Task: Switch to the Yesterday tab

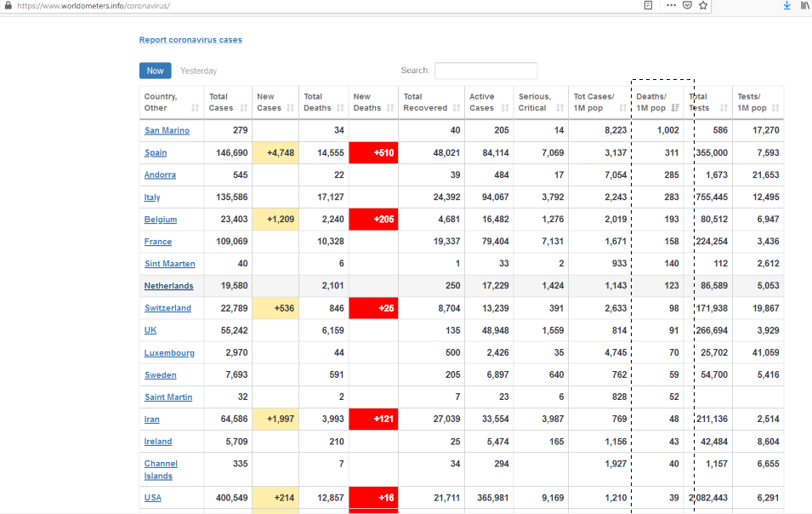Action: click(x=198, y=71)
